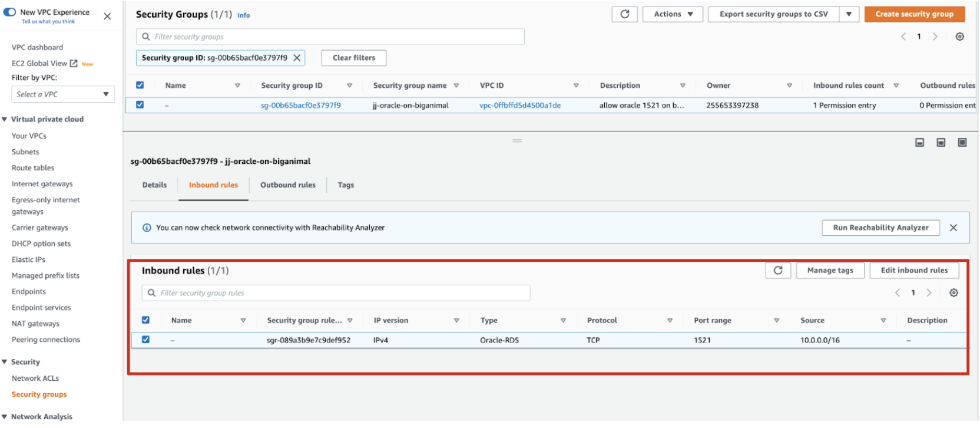Open inbound rules table settings gear
The image size is (980, 428).
(953, 293)
